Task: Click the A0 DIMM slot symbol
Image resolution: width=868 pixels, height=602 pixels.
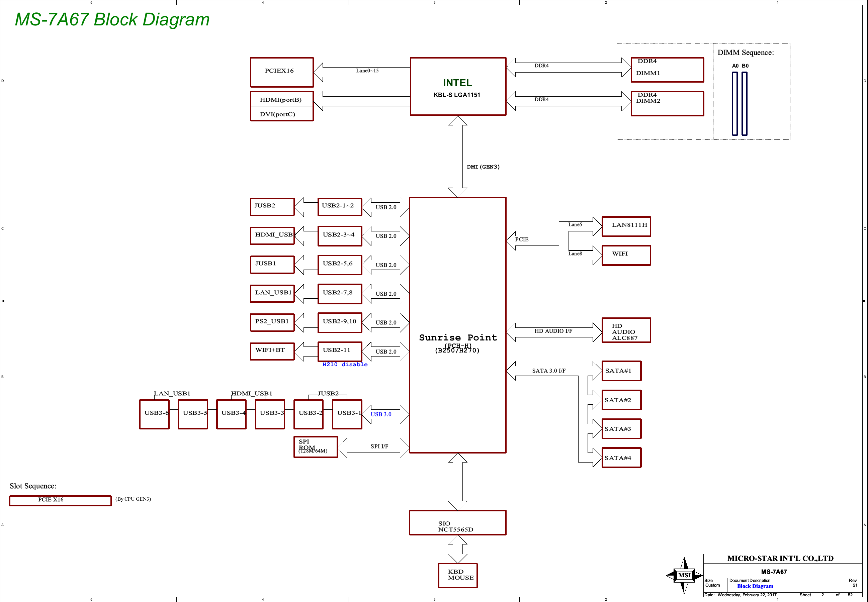Action: tap(734, 103)
